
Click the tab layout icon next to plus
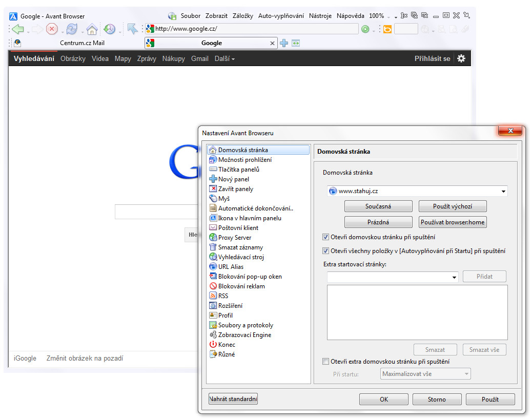coord(296,43)
